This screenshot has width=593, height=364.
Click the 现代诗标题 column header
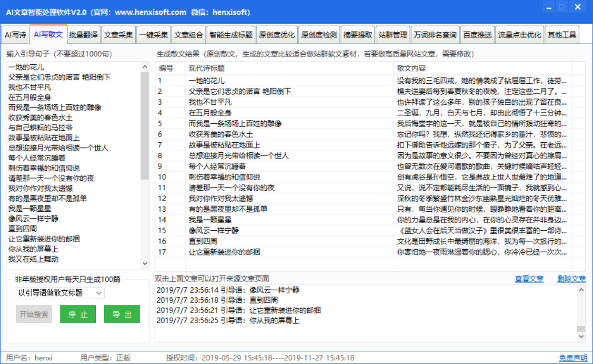289,68
